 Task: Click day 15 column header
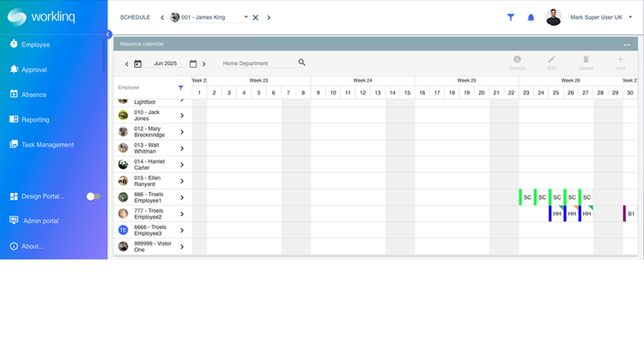pyautogui.click(x=407, y=93)
